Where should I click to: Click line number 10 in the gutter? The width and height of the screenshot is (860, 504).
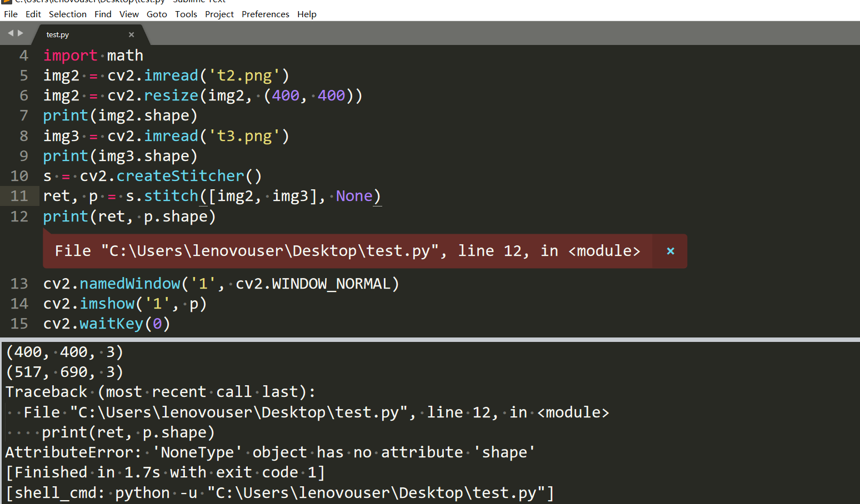coord(19,176)
